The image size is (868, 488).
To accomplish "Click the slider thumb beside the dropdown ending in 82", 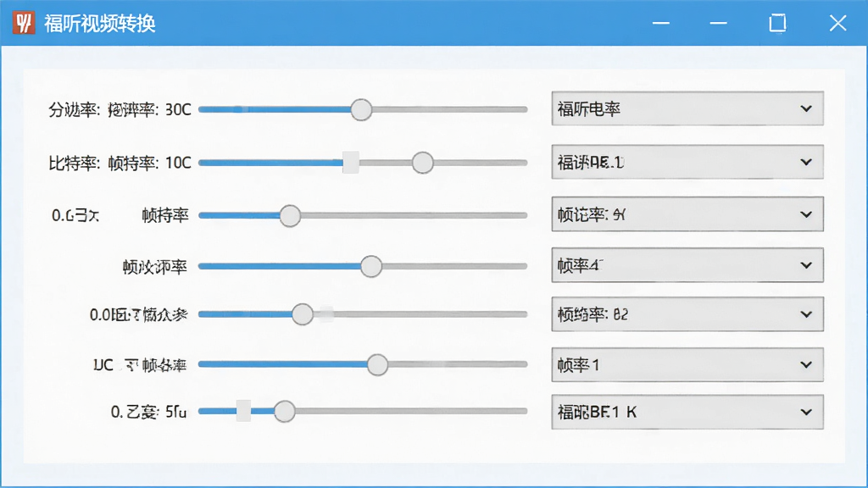I will coord(303,314).
